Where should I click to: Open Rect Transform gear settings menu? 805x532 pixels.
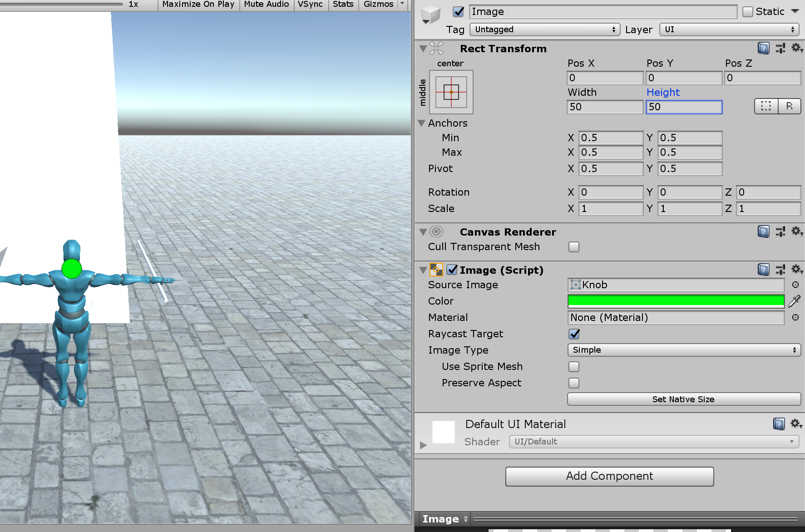pos(797,48)
